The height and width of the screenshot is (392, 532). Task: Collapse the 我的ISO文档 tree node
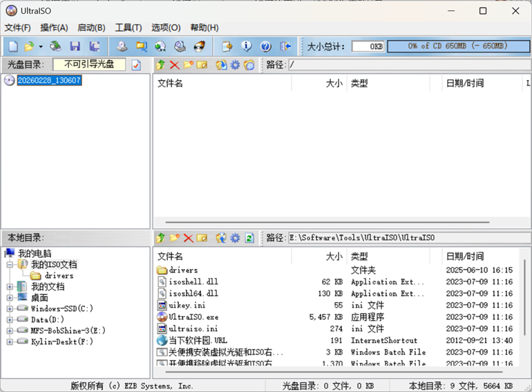[10, 265]
